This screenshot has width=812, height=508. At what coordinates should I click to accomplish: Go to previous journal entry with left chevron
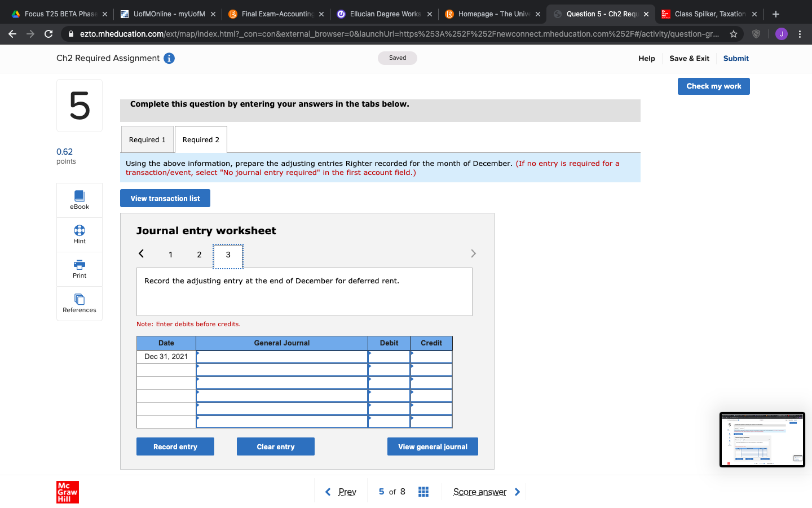[142, 253]
